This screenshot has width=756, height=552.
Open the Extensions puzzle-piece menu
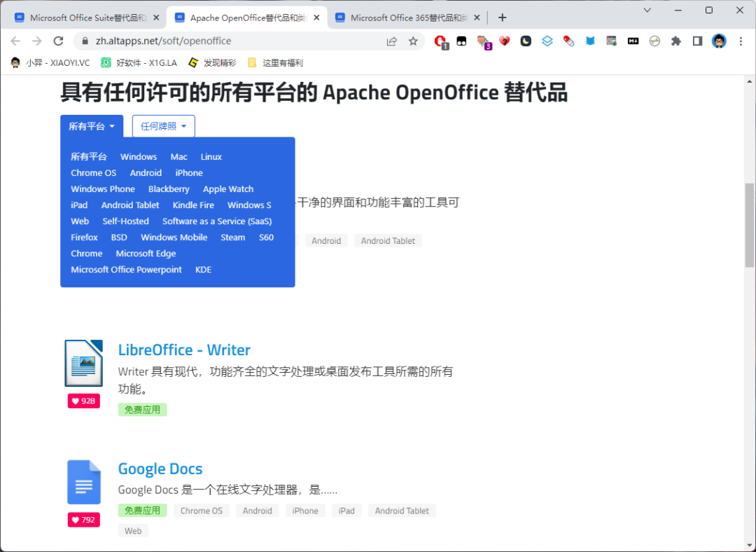(x=676, y=41)
